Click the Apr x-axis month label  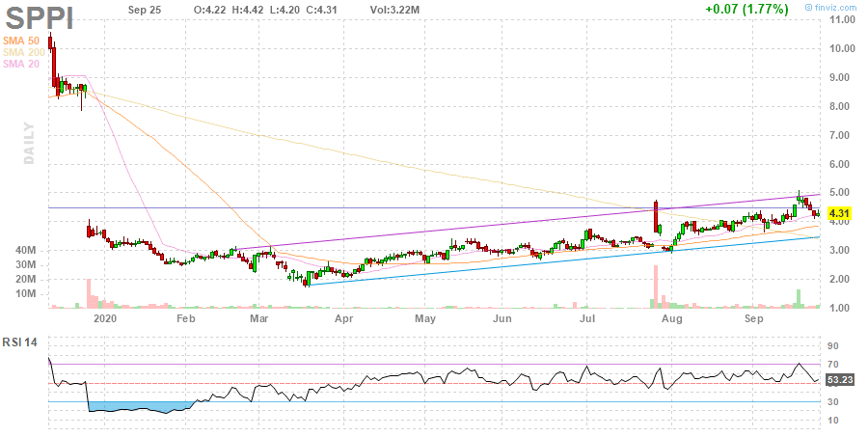[x=343, y=318]
